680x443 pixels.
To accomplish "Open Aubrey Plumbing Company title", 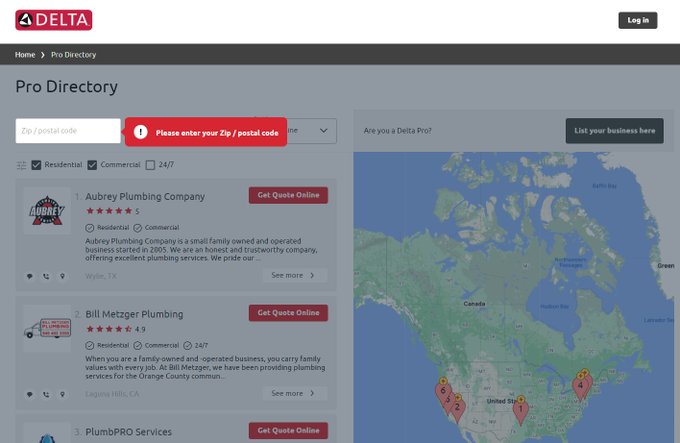I will tap(145, 196).
